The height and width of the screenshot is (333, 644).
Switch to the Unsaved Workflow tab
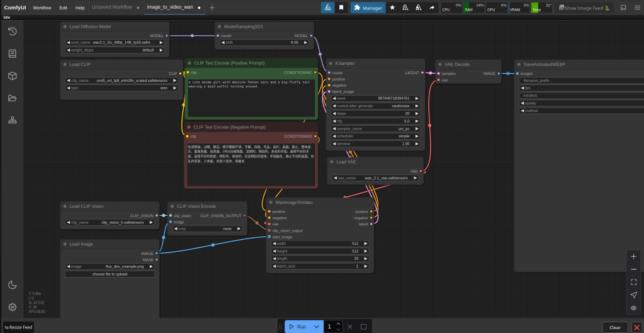112,8
